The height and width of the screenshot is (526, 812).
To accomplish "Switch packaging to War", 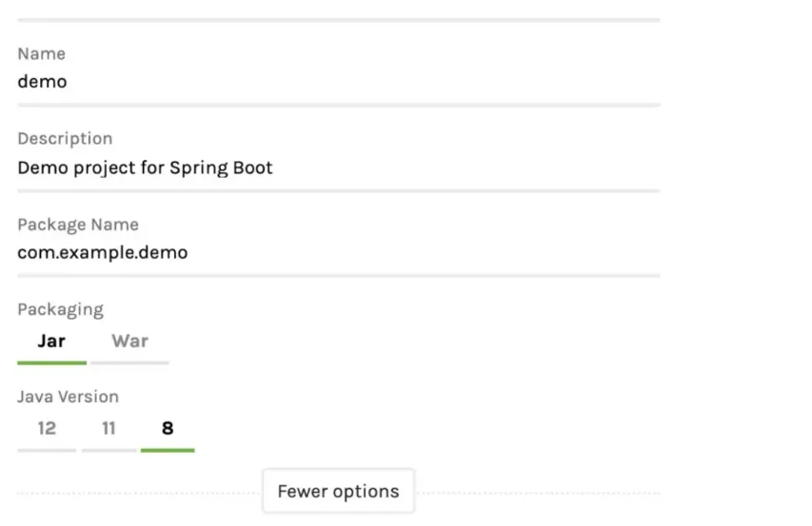I will 129,341.
